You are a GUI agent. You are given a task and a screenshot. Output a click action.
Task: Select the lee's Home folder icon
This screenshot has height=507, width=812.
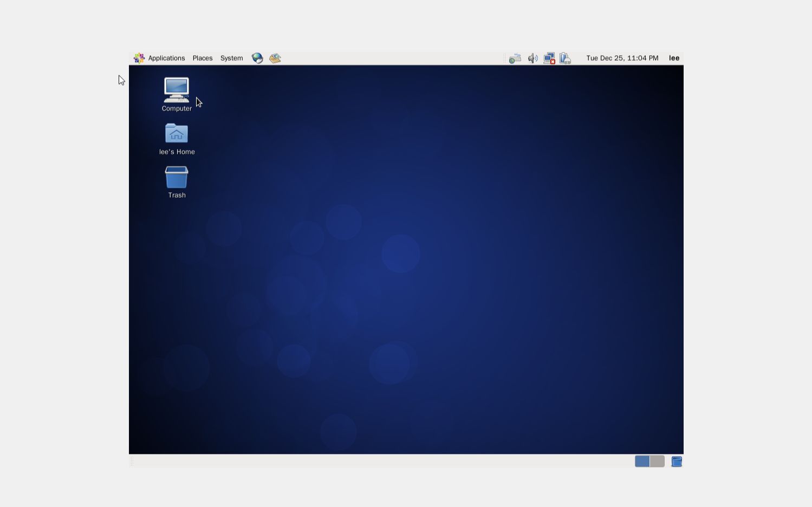point(177,139)
